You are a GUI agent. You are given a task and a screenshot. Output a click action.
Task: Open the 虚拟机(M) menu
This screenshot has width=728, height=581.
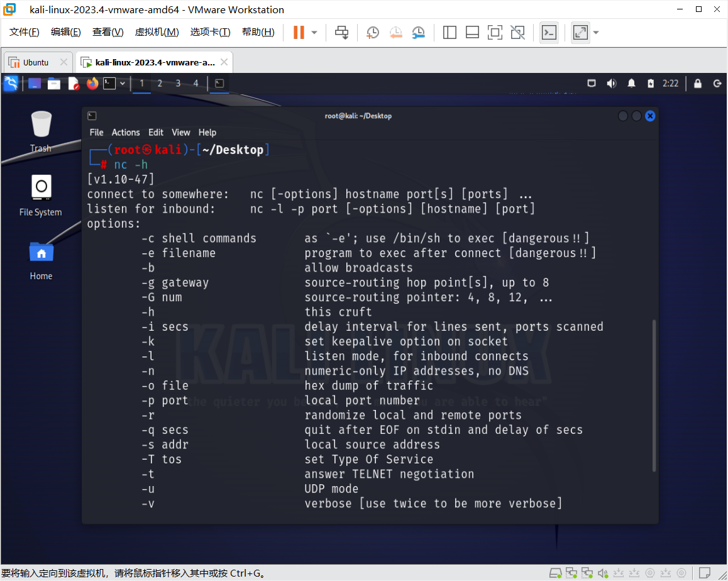click(157, 32)
